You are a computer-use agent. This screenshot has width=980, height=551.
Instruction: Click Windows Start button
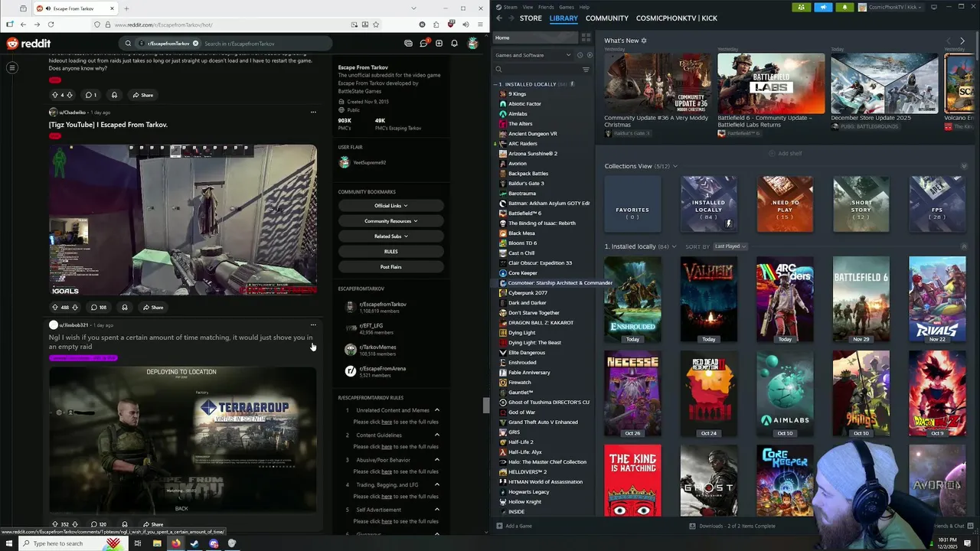pos(8,543)
